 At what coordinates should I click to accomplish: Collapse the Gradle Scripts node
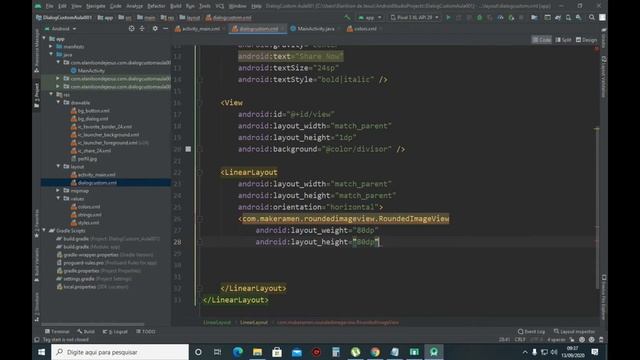[44, 231]
